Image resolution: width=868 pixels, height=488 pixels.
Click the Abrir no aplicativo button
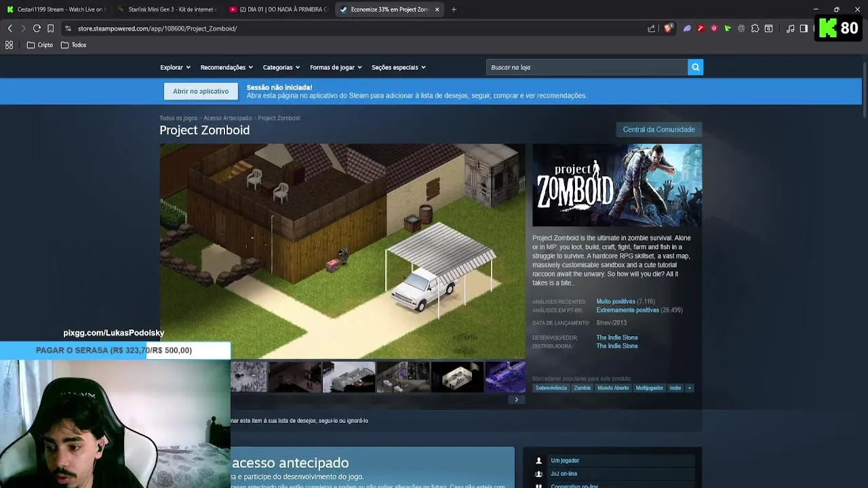[x=201, y=91]
